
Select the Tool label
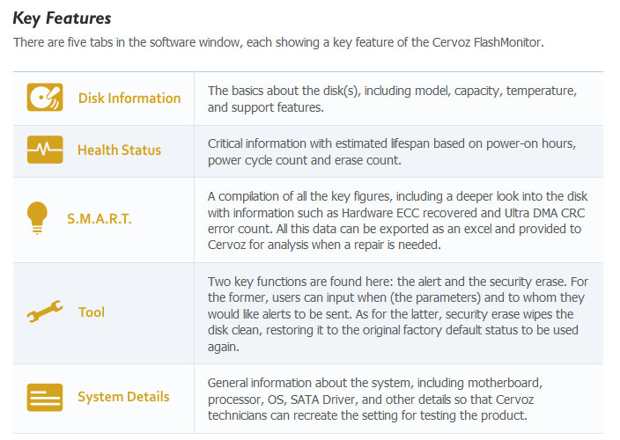(91, 312)
